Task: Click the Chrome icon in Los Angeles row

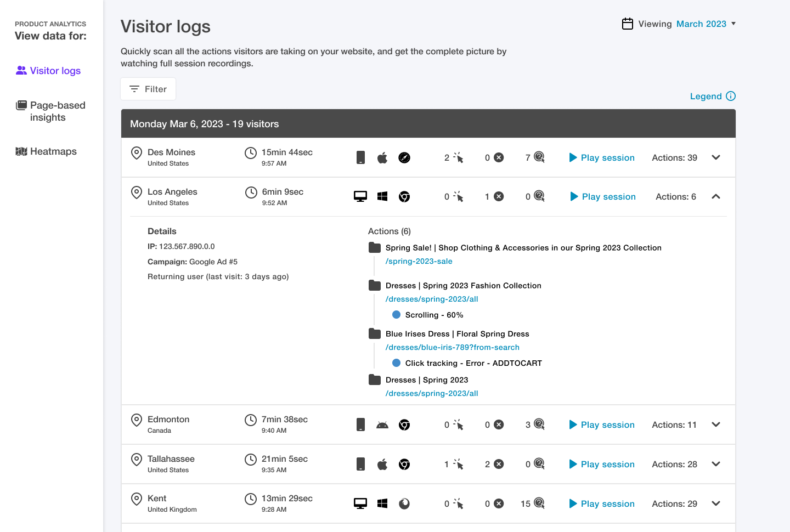Action: click(404, 197)
